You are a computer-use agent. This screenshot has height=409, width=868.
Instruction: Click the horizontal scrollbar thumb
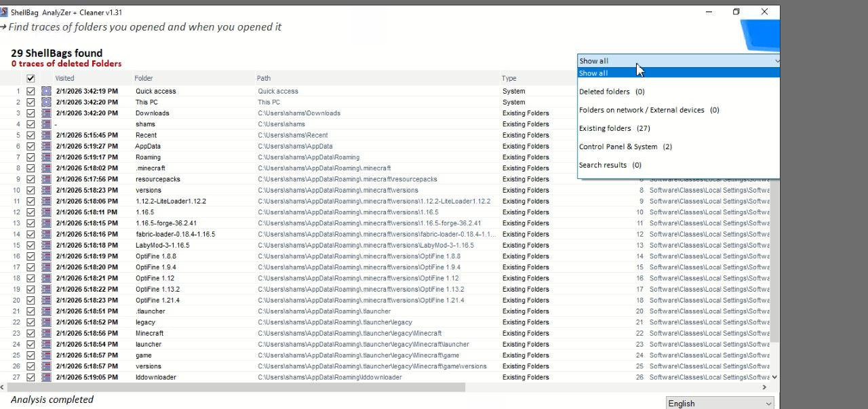point(237,387)
